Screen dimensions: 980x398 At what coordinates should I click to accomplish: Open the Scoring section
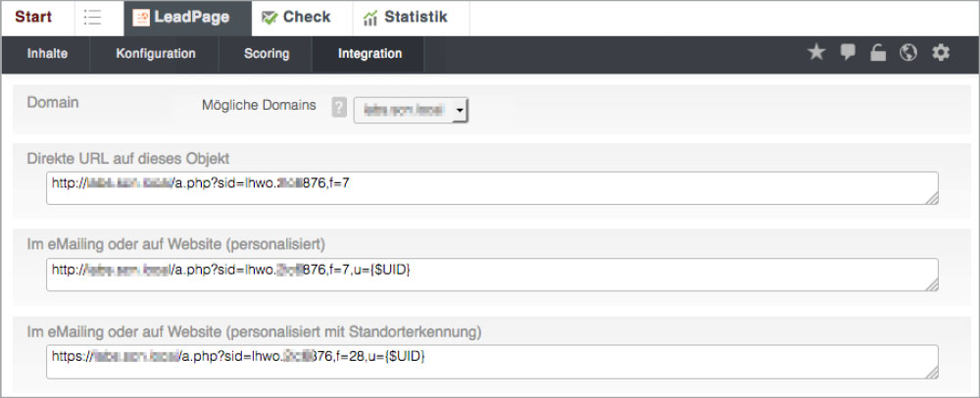(267, 54)
